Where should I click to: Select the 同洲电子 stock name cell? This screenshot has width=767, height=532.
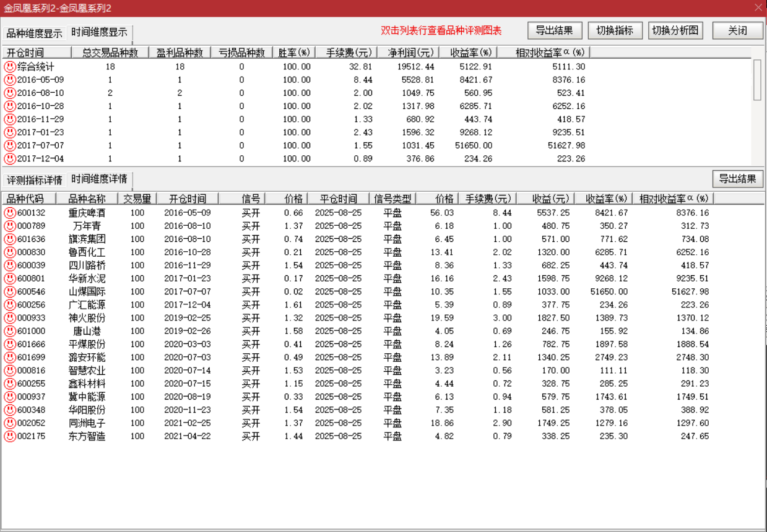click(87, 423)
